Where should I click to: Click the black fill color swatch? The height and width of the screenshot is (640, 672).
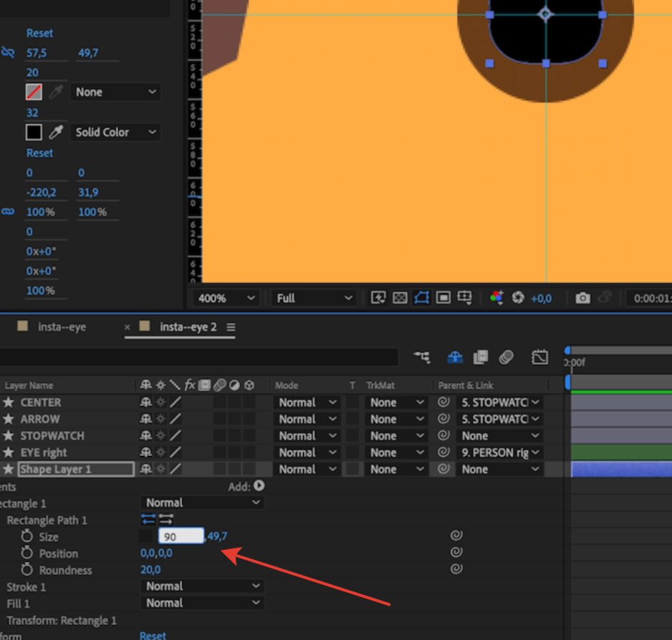tap(34, 132)
